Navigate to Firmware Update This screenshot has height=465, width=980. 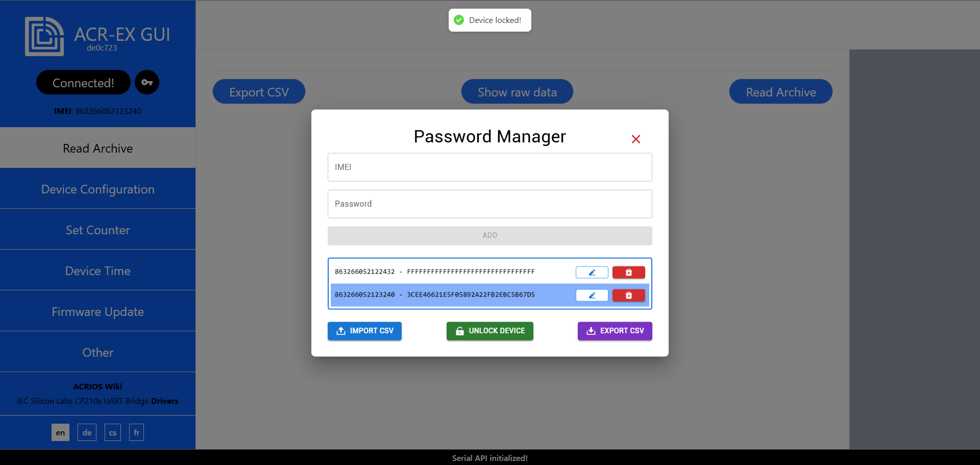coord(97,311)
